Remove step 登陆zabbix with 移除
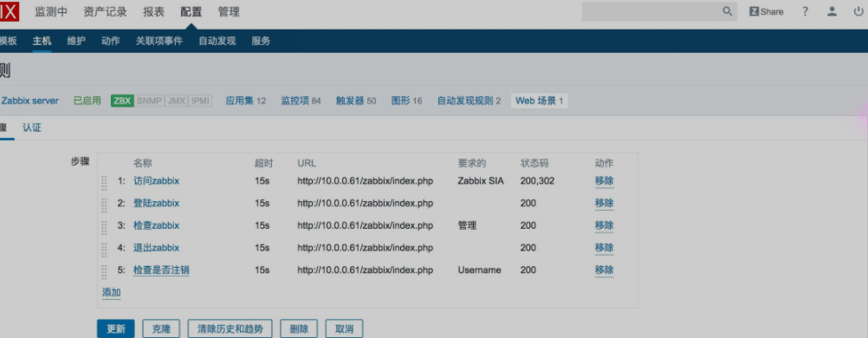 (604, 204)
